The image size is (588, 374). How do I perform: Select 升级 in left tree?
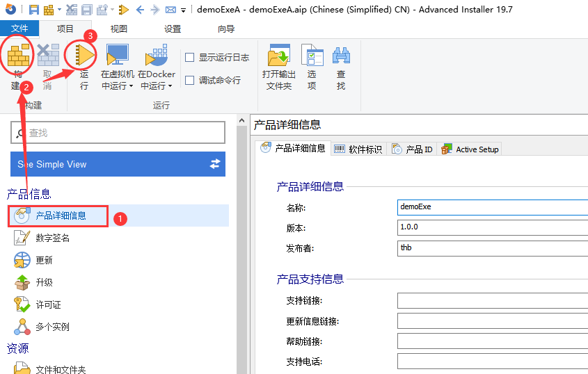(44, 282)
